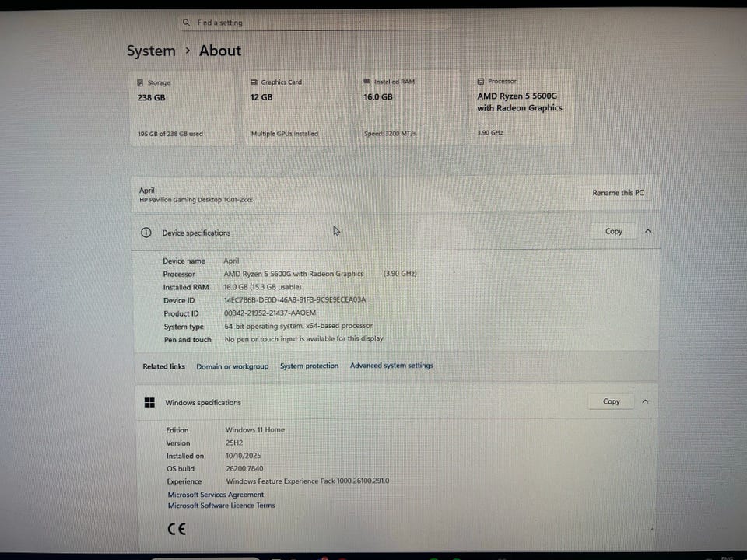Select the version 25H2 value
The height and width of the screenshot is (560, 747).
(234, 443)
